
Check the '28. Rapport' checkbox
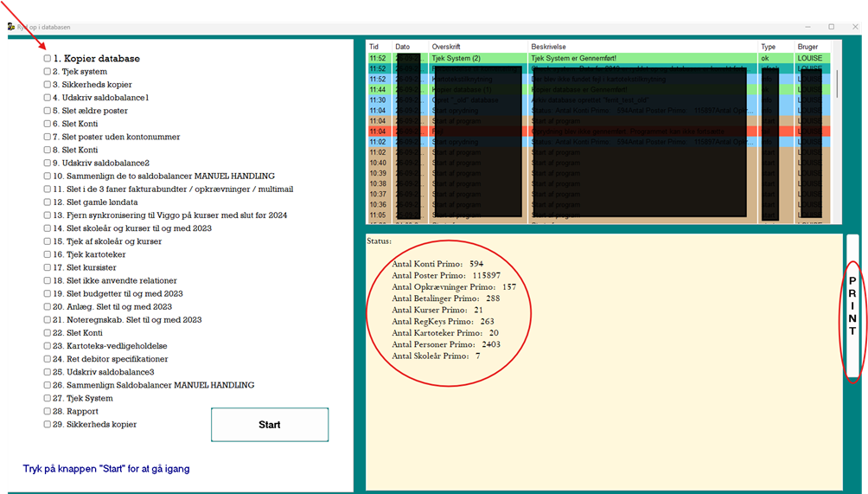(48, 411)
